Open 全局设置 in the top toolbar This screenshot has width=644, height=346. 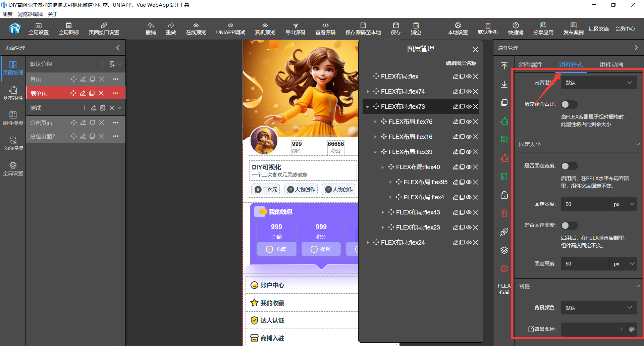tap(39, 29)
